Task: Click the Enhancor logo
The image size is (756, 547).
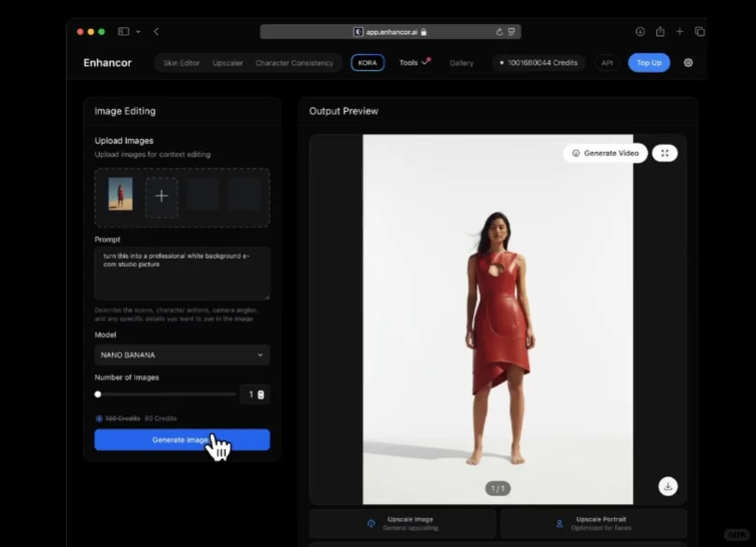Action: click(x=107, y=63)
